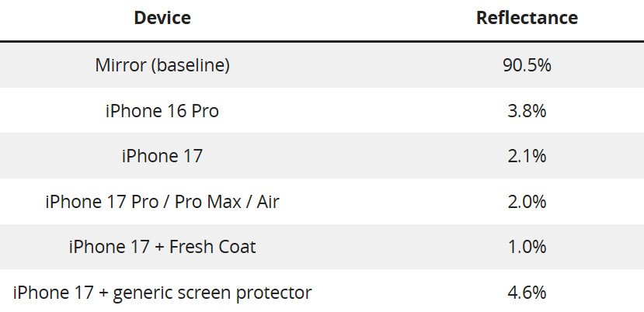644x312 pixels.
Task: Click the 2.1% reflectance value
Action: [527, 156]
